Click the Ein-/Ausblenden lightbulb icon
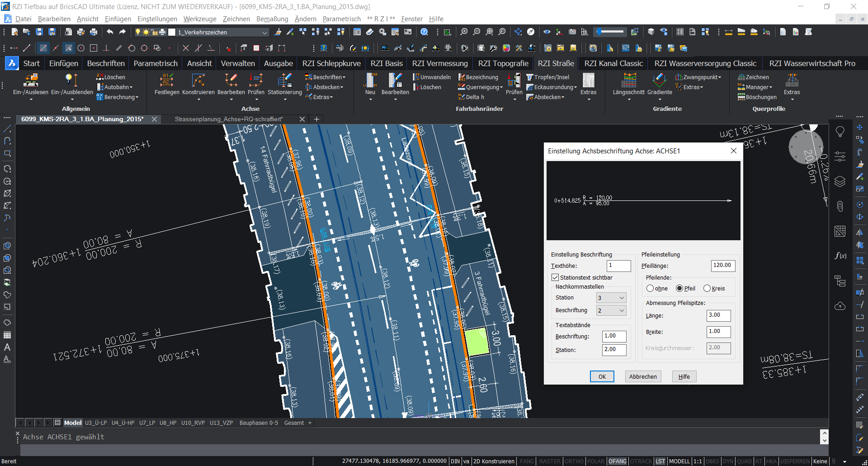Image resolution: width=868 pixels, height=466 pixels. [x=71, y=80]
